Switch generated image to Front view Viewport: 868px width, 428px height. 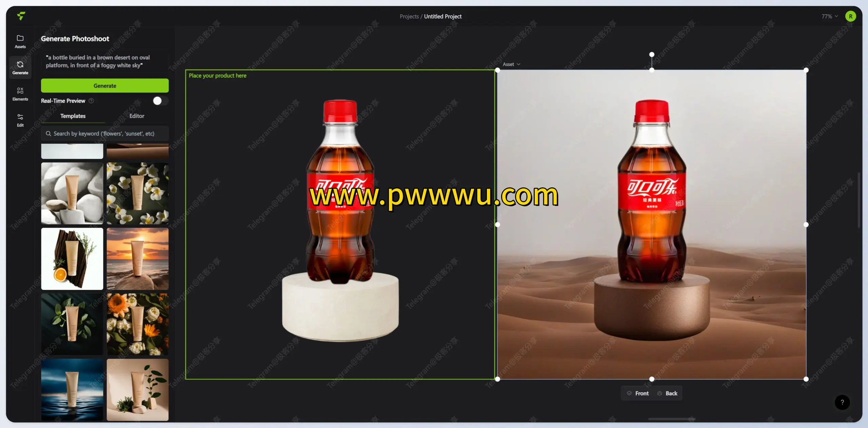pyautogui.click(x=637, y=393)
